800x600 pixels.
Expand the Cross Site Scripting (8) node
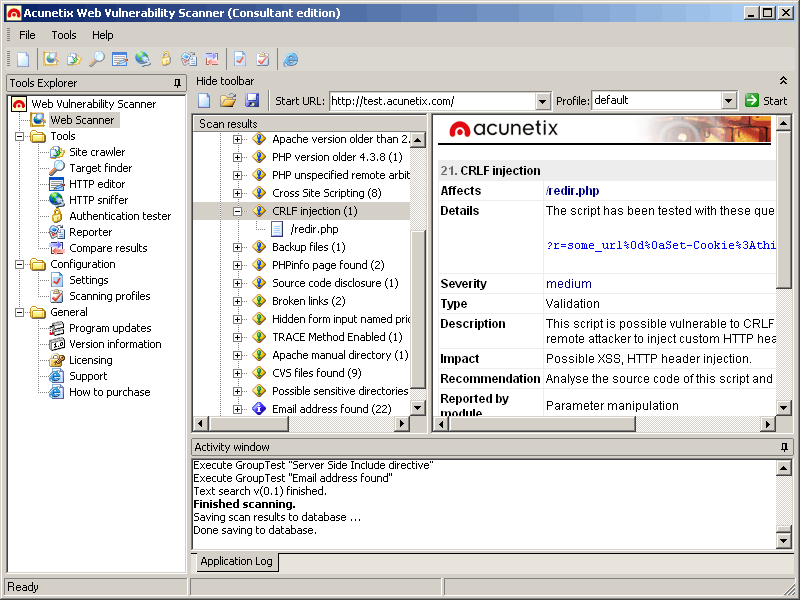(x=238, y=193)
